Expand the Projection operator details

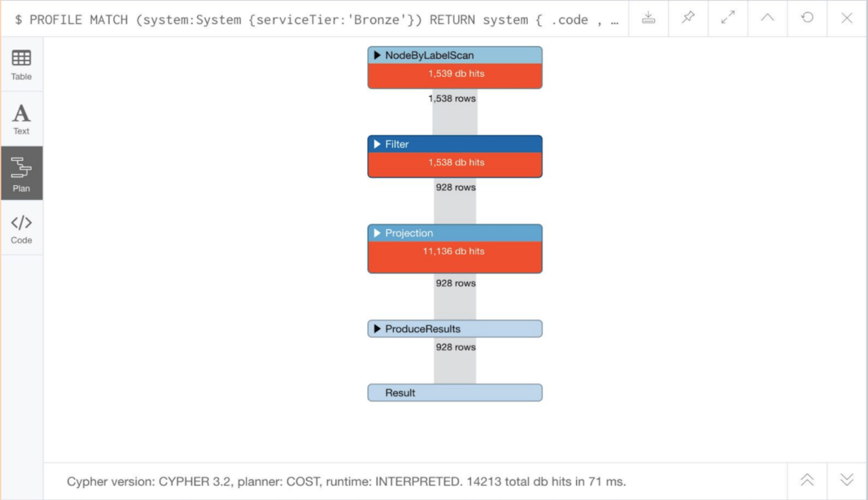pyautogui.click(x=377, y=233)
